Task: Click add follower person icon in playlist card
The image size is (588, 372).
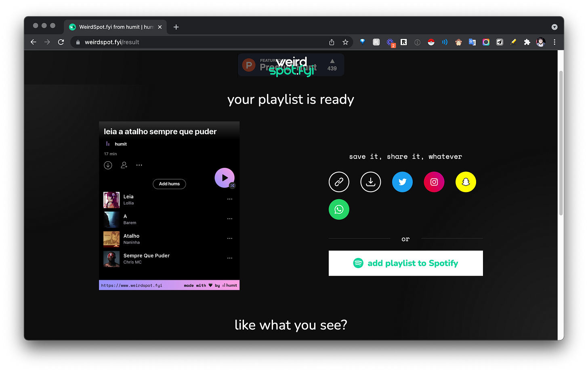Action: coord(124,165)
